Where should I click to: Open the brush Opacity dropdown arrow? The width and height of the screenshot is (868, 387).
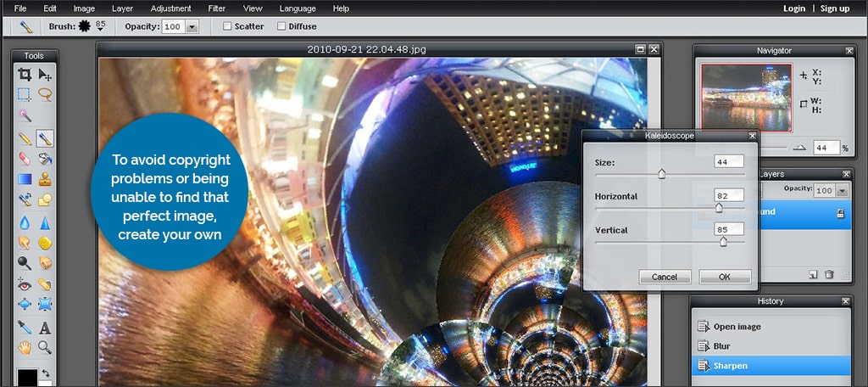click(x=192, y=26)
